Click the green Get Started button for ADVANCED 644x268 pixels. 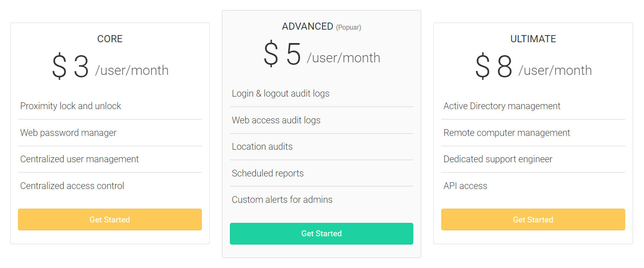click(x=321, y=233)
